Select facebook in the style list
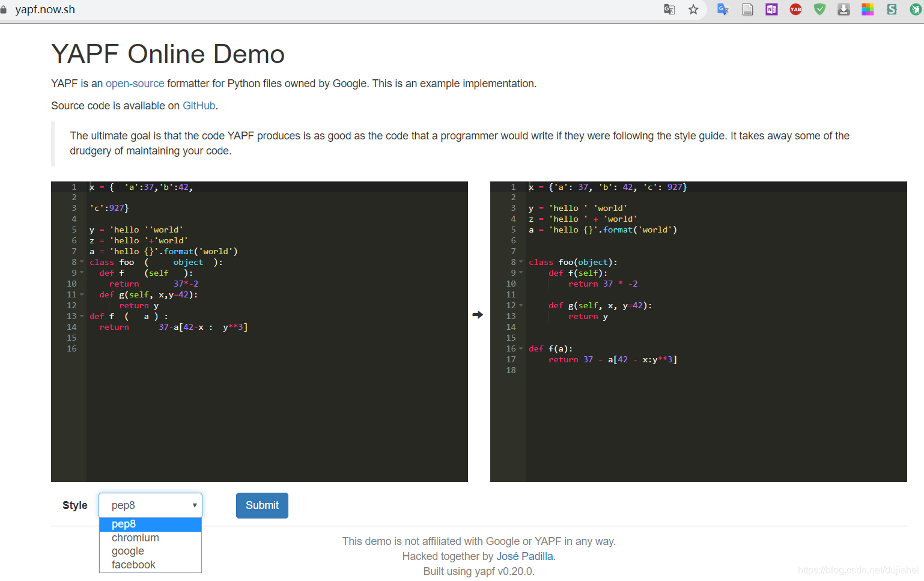924x581 pixels. point(150,565)
